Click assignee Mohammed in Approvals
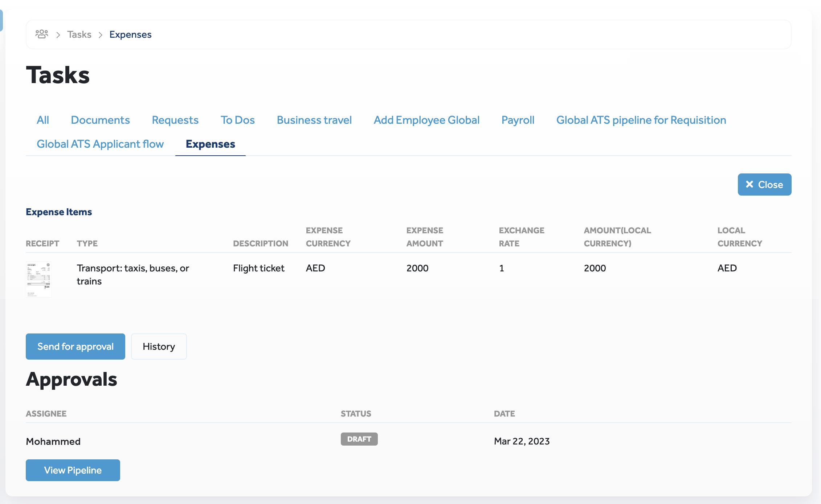Screen dimensions: 821x504 click(x=53, y=441)
